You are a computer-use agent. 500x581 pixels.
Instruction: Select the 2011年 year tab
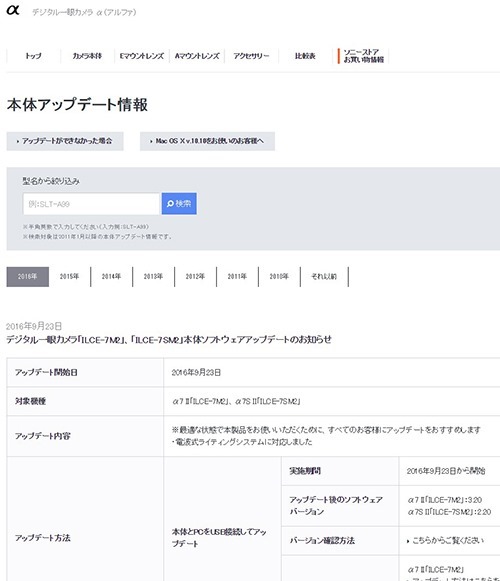[x=237, y=276]
